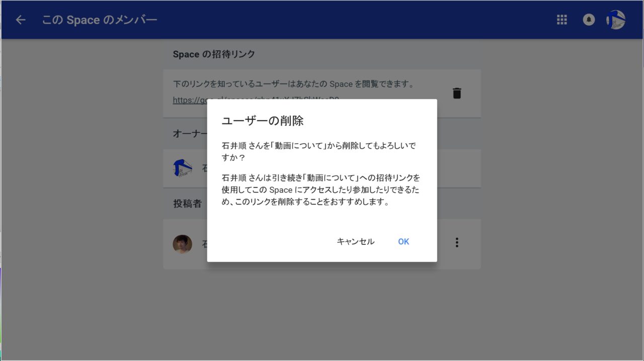Confirm user removal with OK

coord(404,242)
